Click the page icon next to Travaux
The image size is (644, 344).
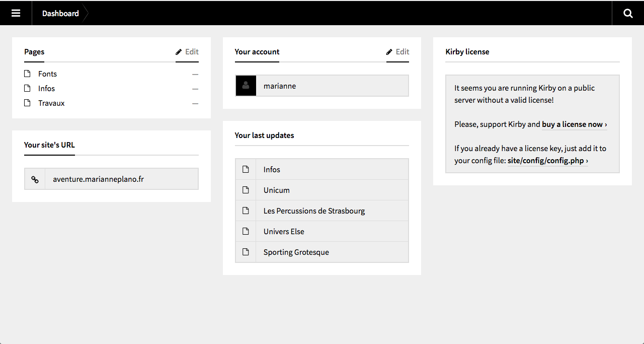tap(27, 103)
